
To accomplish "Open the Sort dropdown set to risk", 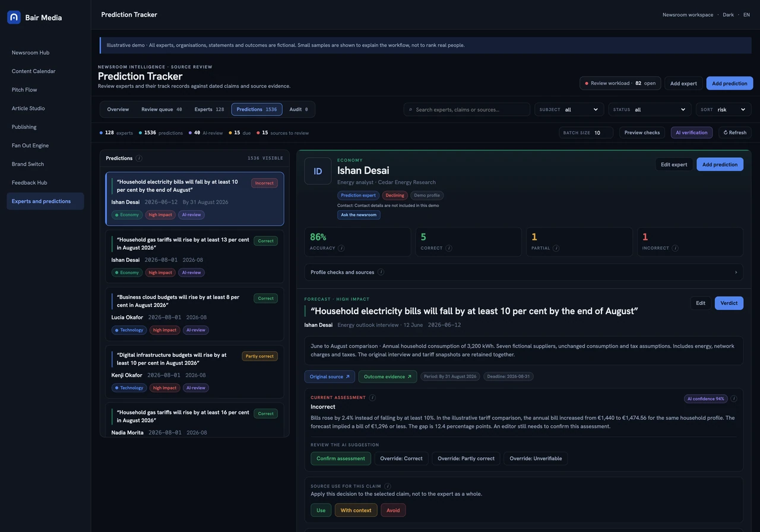I will coord(724,109).
